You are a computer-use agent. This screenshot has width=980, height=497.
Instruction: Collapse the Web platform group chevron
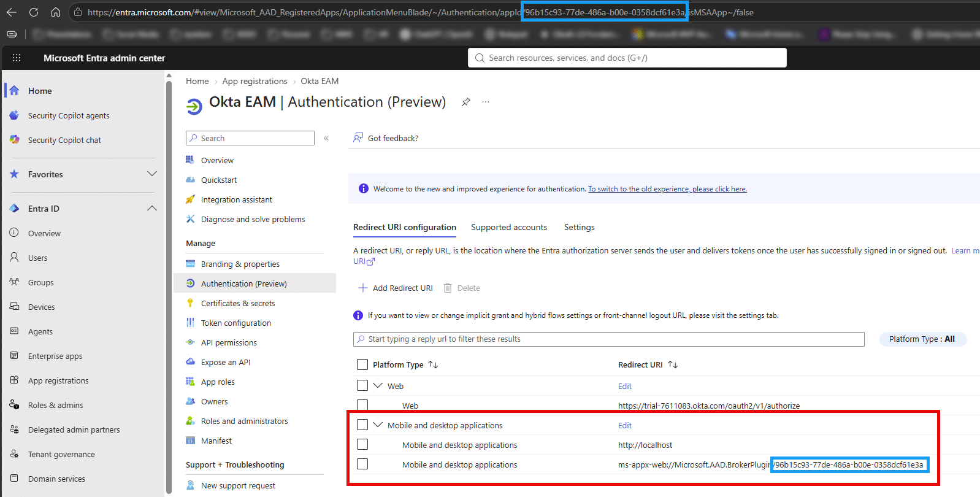tap(378, 385)
